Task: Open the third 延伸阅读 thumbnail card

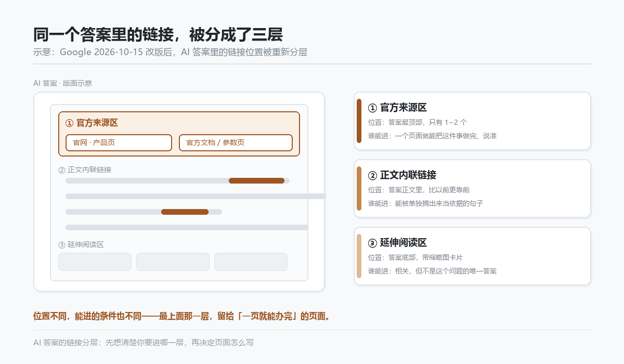Action: click(x=251, y=262)
